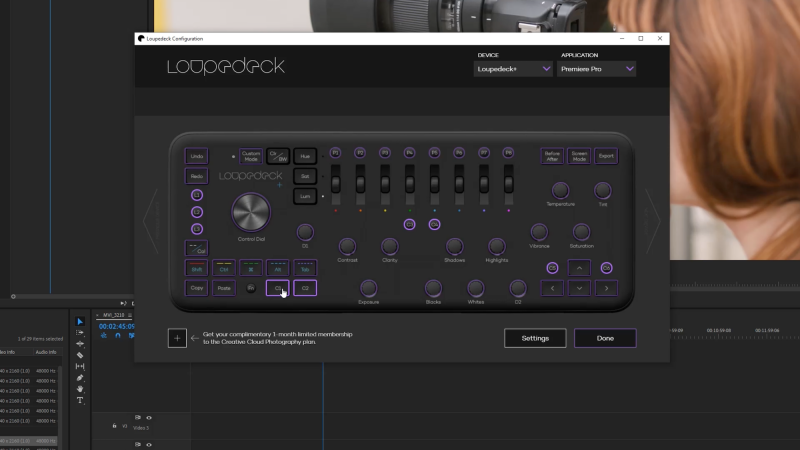The height and width of the screenshot is (450, 800).
Task: Select the P6 preset button
Action: 459,153
